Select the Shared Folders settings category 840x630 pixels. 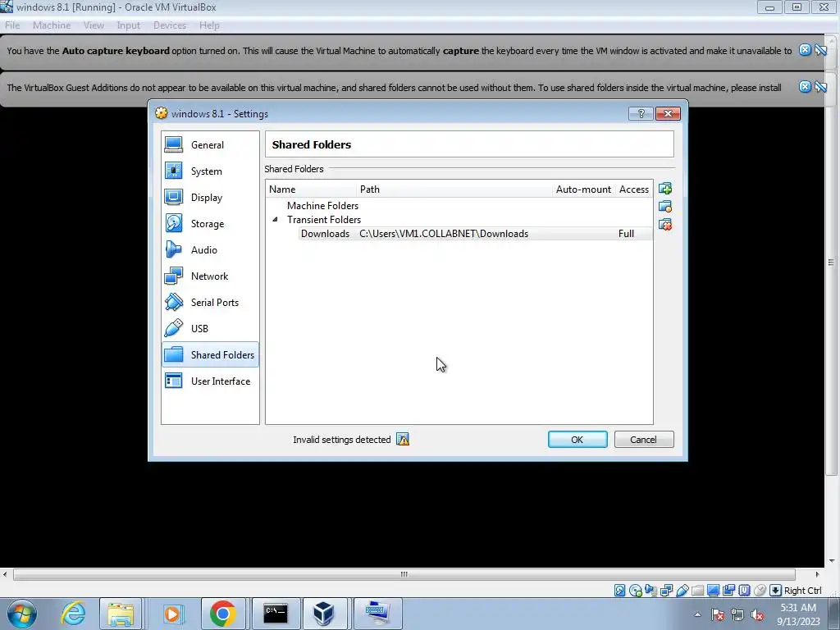coord(210,354)
